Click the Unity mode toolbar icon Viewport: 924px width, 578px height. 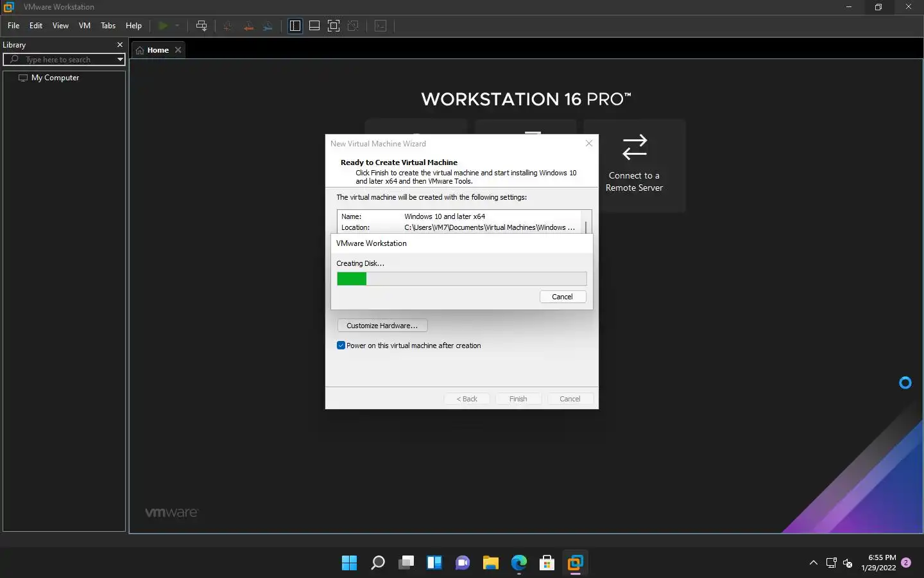coord(353,26)
